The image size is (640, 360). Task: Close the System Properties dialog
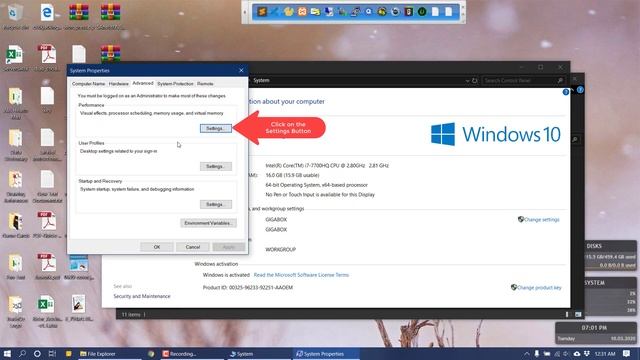[241, 70]
